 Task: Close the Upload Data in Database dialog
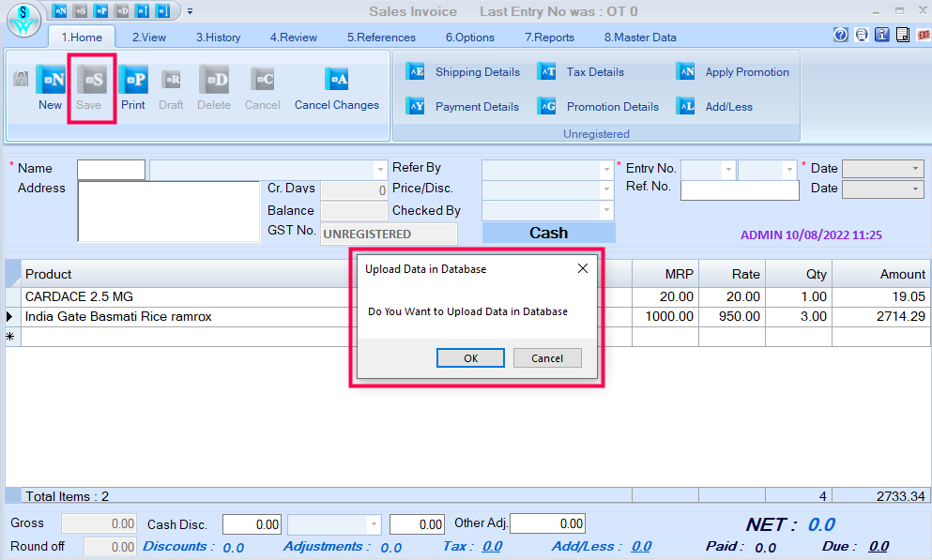(x=582, y=269)
